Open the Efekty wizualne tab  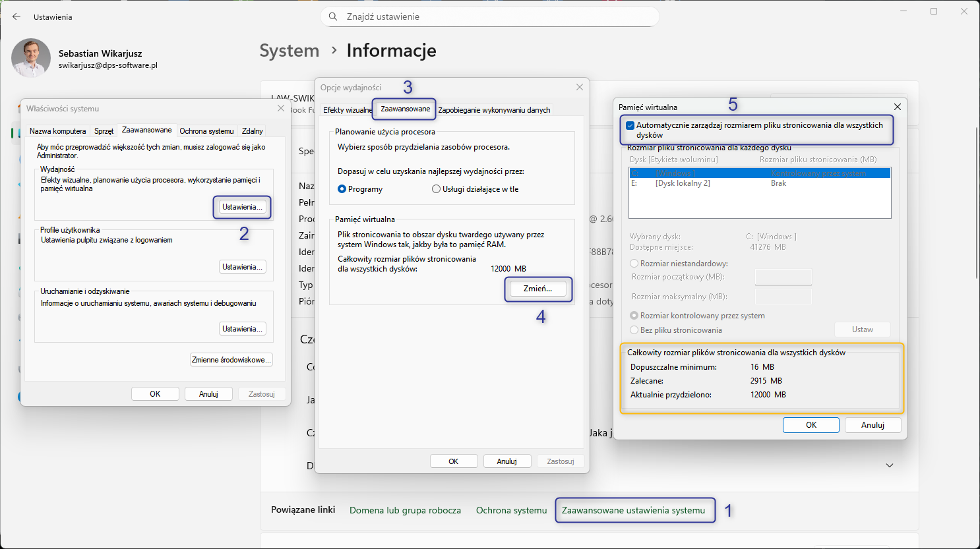(347, 110)
